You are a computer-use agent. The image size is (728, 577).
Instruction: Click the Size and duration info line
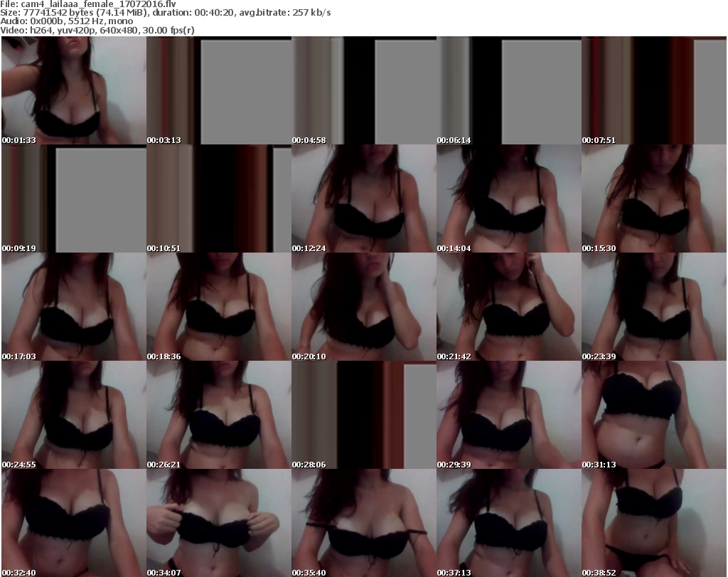(x=165, y=13)
